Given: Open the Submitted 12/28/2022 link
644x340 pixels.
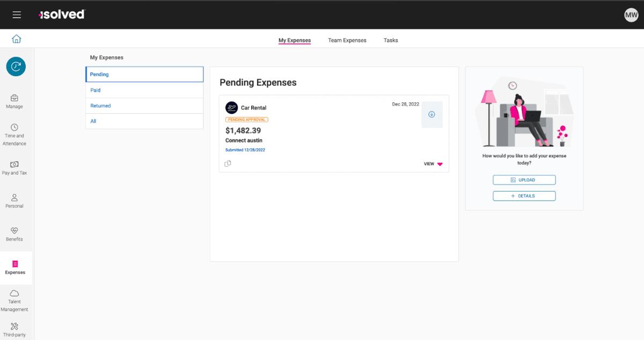Looking at the screenshot, I should (x=246, y=150).
